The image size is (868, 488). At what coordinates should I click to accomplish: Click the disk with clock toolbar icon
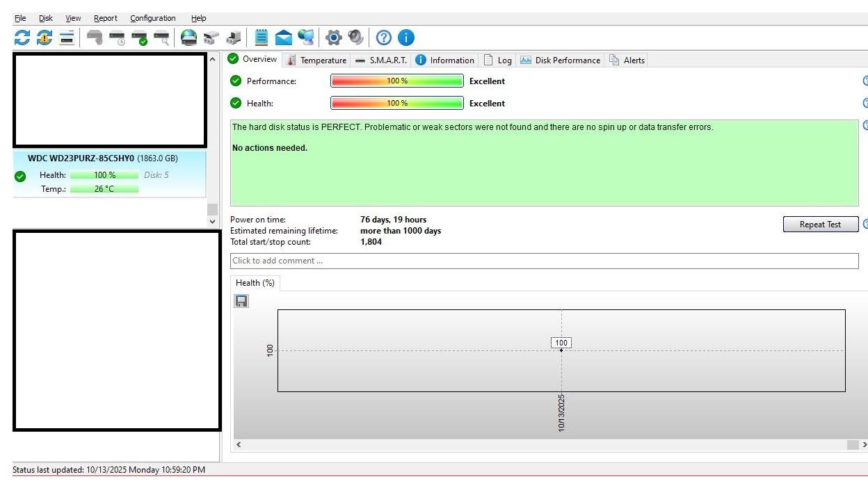coord(117,38)
